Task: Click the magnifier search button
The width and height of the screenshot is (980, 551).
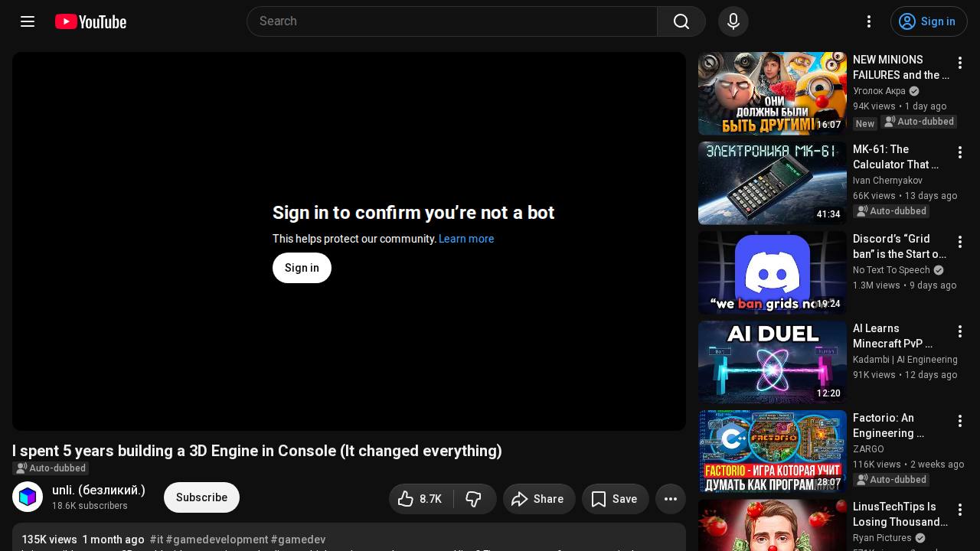Action: (x=681, y=21)
